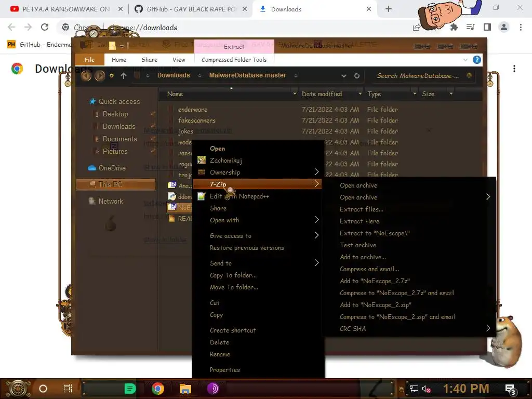Choose Edit with Notepad++
The image size is (532, 399).
click(239, 196)
